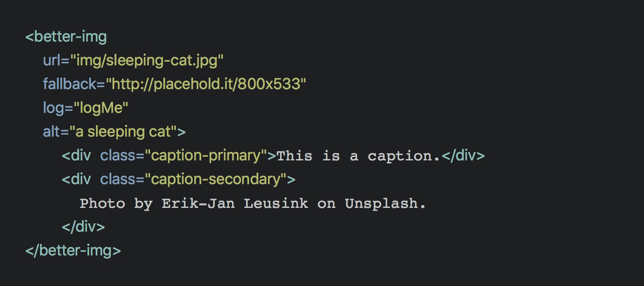The width and height of the screenshot is (644, 286).
Task: Click the opening div tag before caption-secondary
Action: 76,179
